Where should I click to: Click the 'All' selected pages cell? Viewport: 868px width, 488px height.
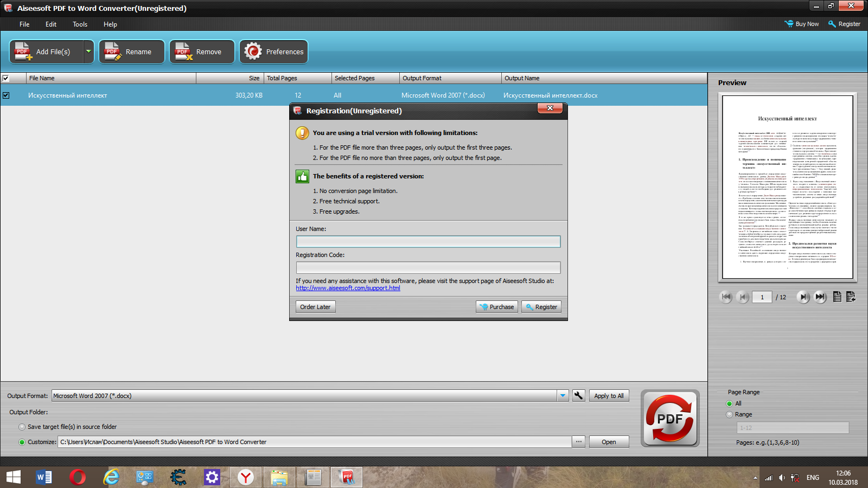click(337, 95)
